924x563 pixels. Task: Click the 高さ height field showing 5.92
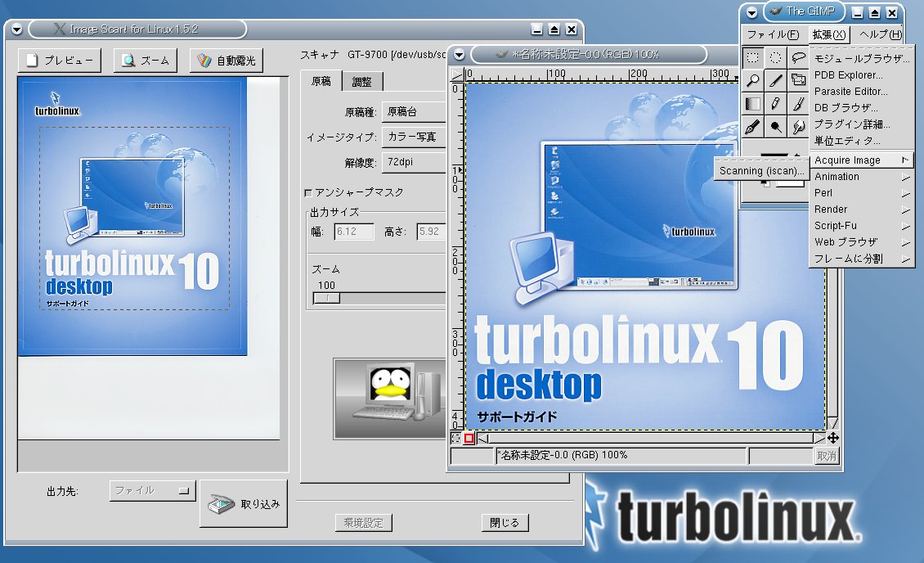[x=432, y=232]
